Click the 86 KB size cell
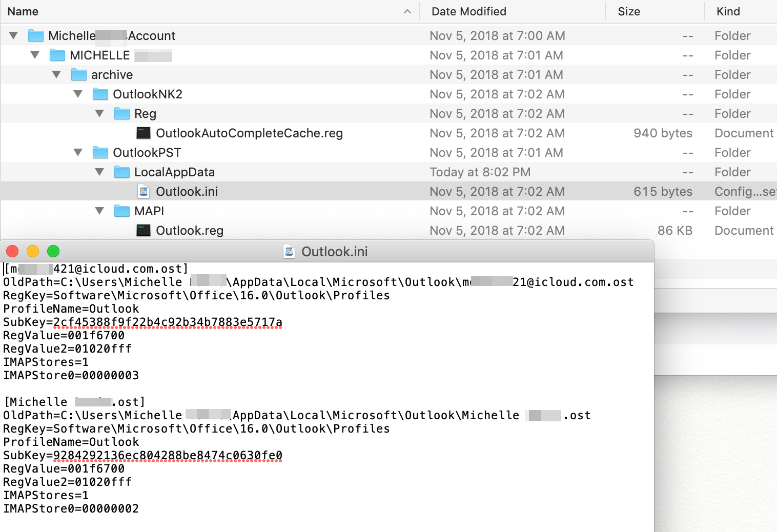The width and height of the screenshot is (777, 532). pyautogui.click(x=675, y=231)
